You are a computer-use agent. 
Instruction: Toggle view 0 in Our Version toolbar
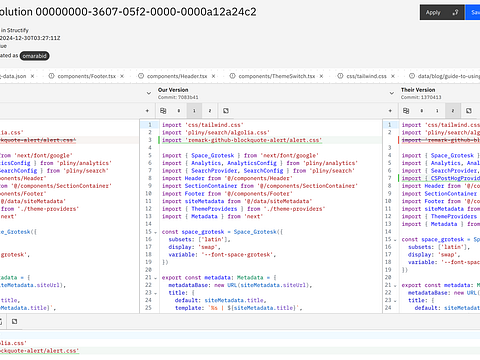179,111
